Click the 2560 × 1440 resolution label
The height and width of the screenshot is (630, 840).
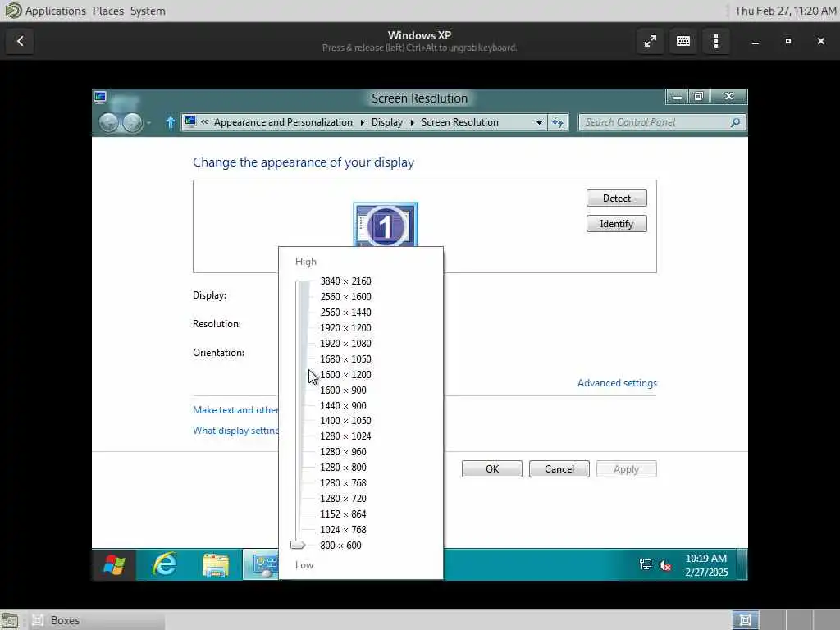click(x=345, y=313)
